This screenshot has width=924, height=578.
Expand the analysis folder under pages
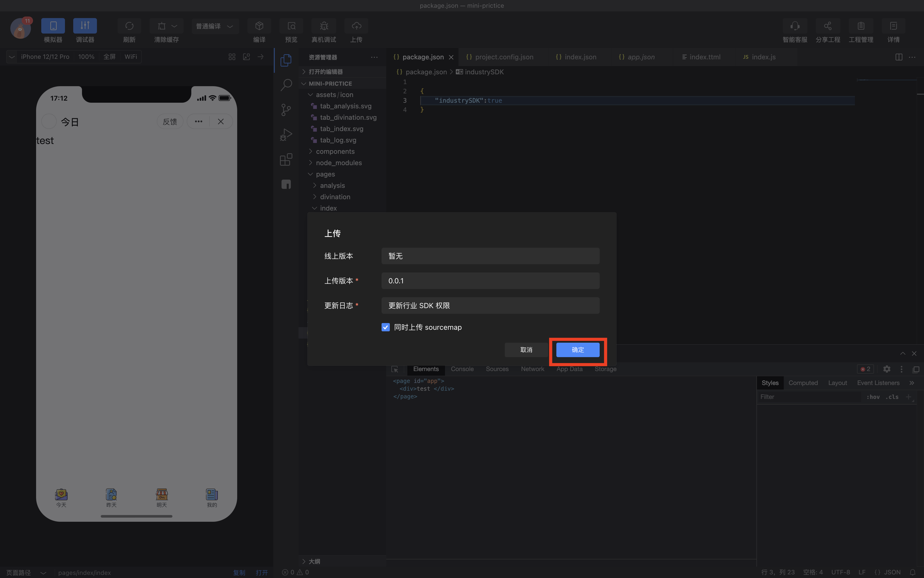pyautogui.click(x=342, y=186)
